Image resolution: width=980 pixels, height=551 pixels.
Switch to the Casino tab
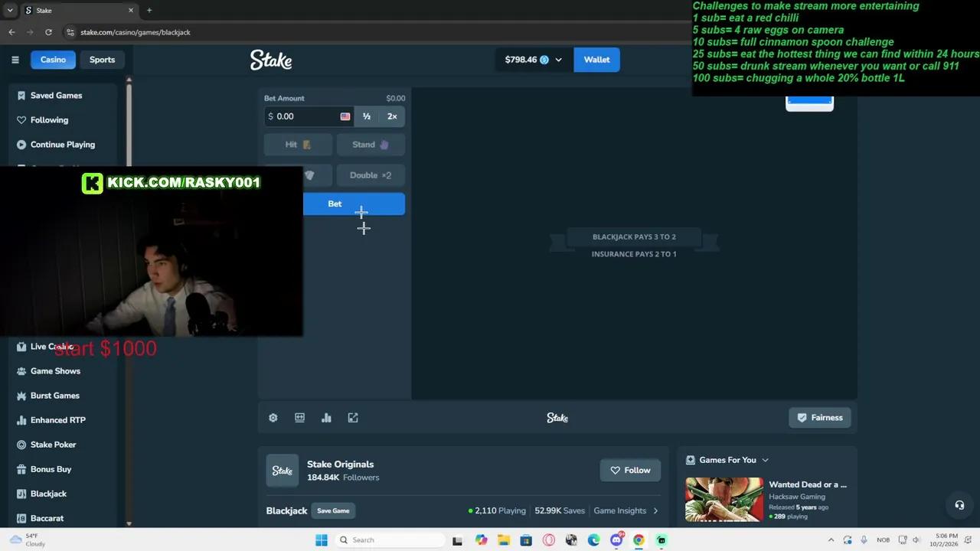coord(53,60)
